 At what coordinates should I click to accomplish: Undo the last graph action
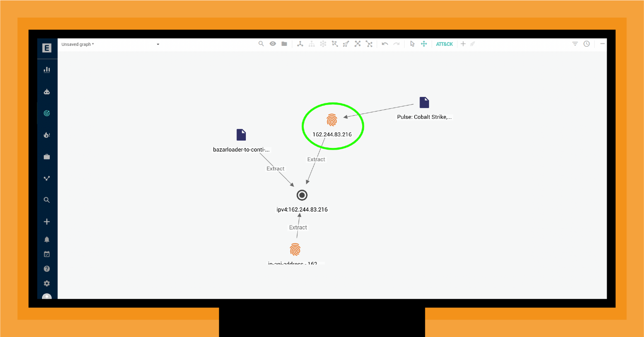coord(384,43)
